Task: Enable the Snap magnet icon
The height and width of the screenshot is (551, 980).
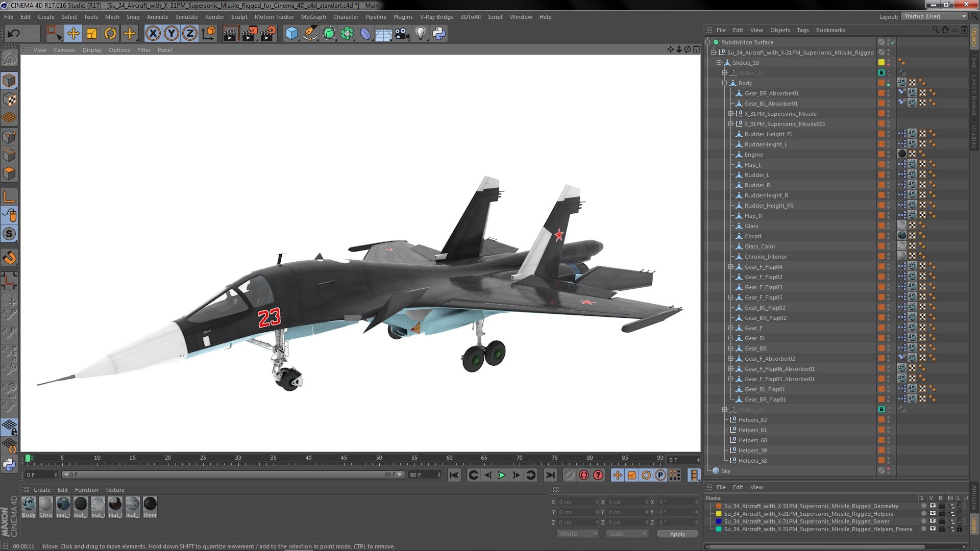Action: point(9,258)
